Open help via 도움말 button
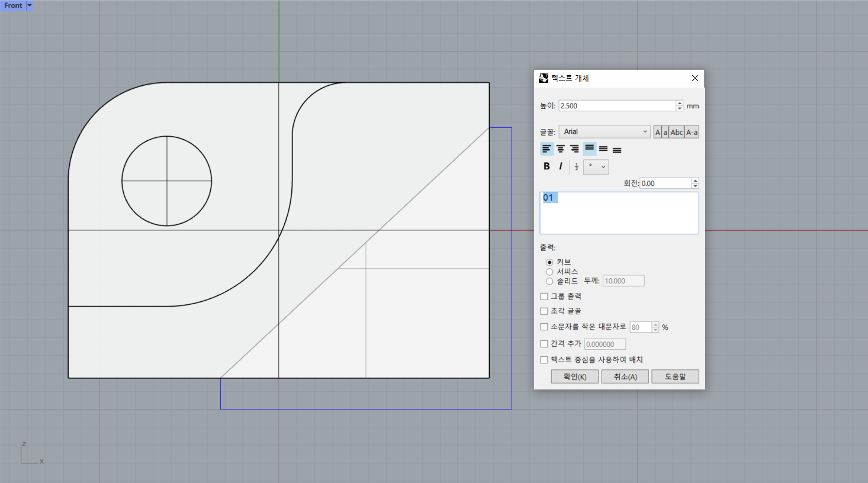 pos(675,377)
